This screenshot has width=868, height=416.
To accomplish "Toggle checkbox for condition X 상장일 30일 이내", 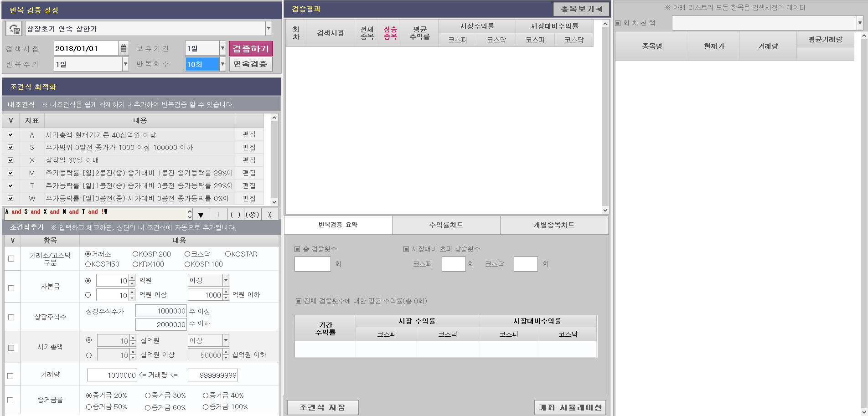I will (10, 160).
